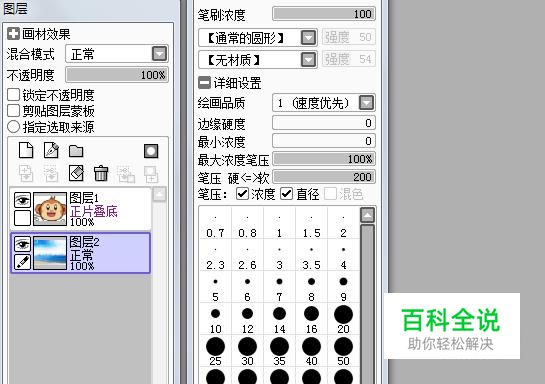The width and height of the screenshot is (545, 384).
Task: Choose brush size 10
Action: [x=215, y=319]
